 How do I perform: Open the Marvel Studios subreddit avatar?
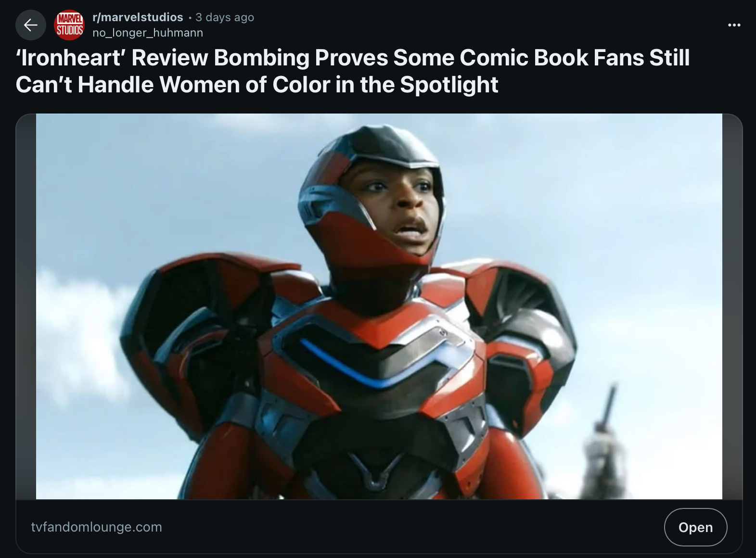pyautogui.click(x=69, y=25)
